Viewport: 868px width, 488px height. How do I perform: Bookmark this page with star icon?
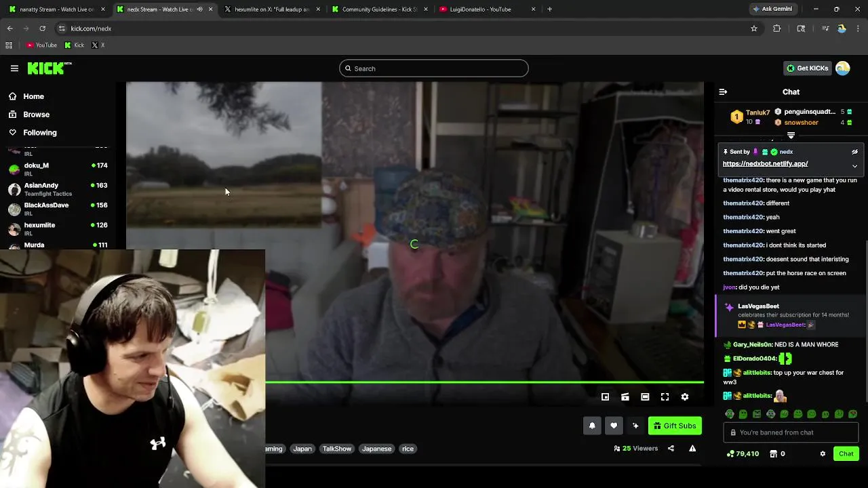[x=753, y=28]
